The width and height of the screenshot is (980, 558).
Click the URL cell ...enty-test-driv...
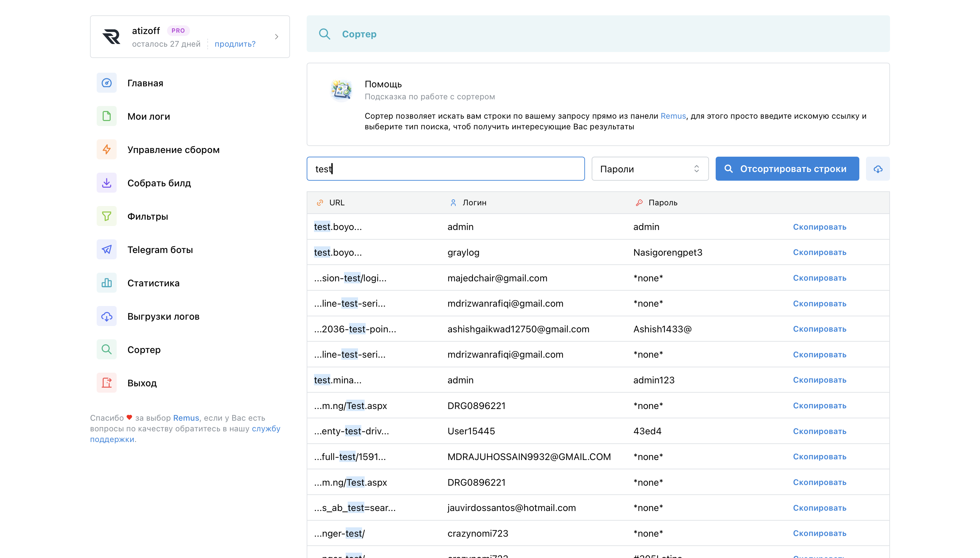(351, 431)
